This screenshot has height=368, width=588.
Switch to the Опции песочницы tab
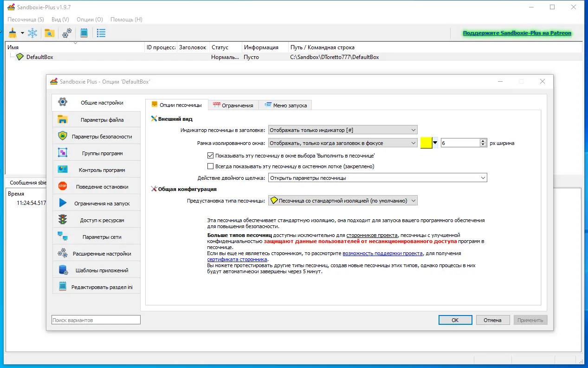pyautogui.click(x=176, y=105)
